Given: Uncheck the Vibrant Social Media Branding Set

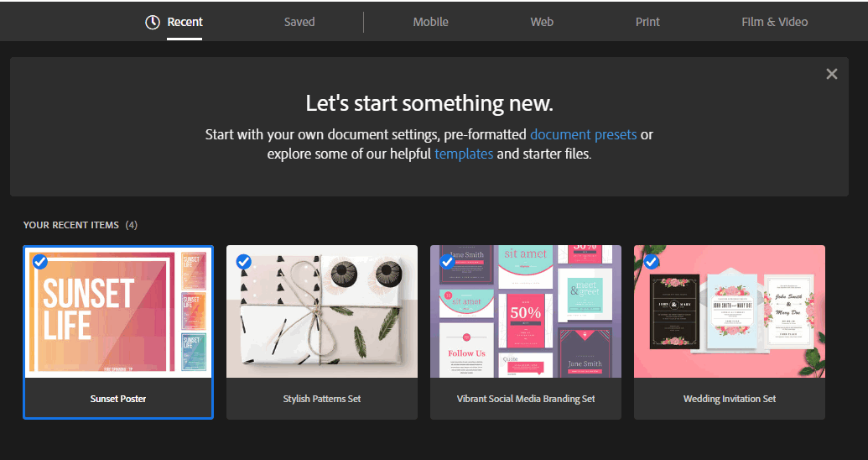Looking at the screenshot, I should [x=447, y=261].
